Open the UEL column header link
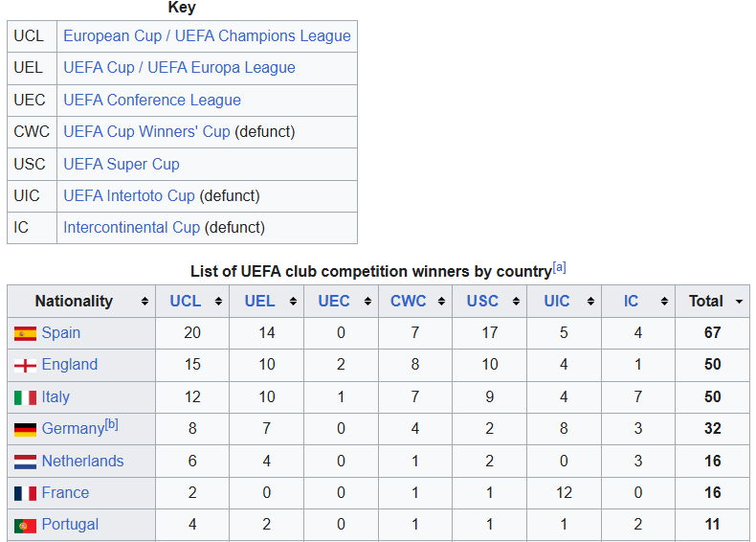756x542 pixels. click(x=259, y=302)
